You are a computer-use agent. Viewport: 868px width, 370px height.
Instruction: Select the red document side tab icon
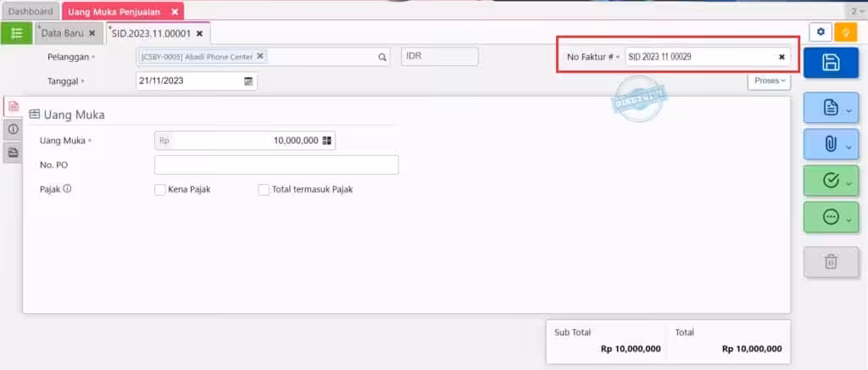tap(14, 106)
